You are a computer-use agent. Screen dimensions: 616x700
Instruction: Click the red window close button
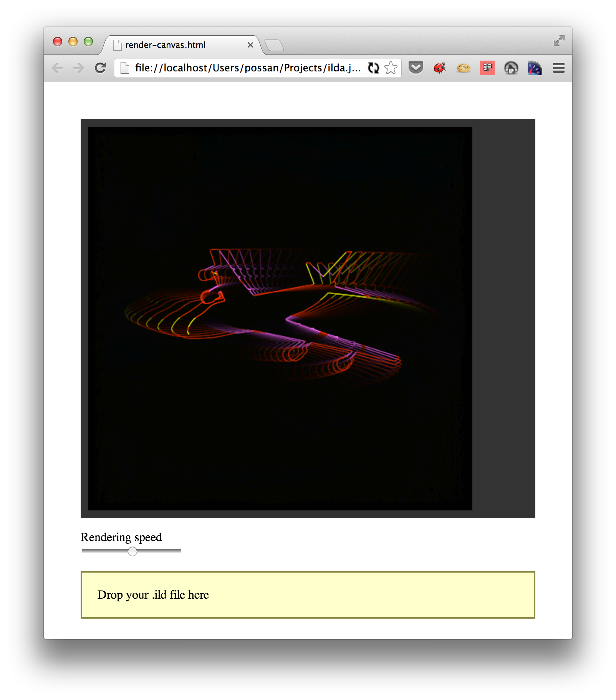coord(58,41)
